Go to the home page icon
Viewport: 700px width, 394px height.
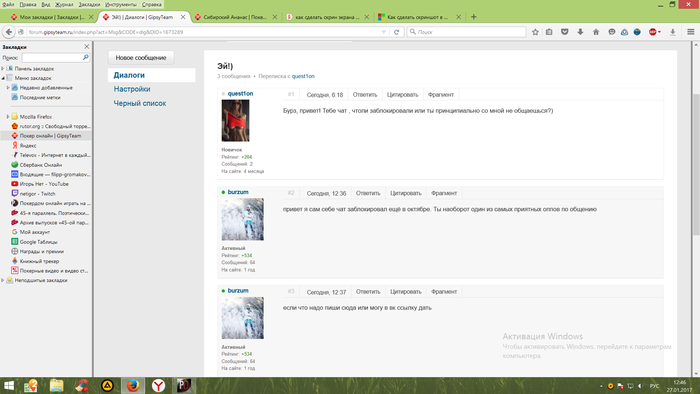596,32
